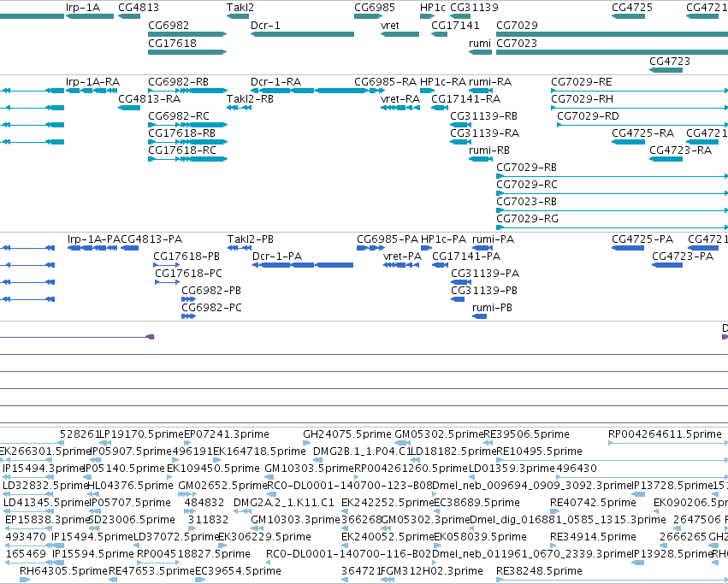Click the TakI2-PB protein label
Viewport: 728px width, 584px height.
click(x=251, y=239)
